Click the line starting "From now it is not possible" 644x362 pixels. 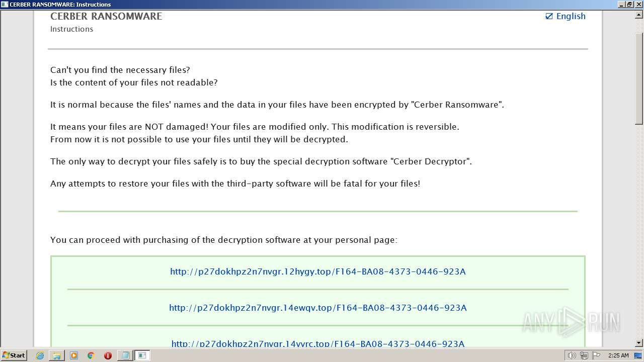point(199,139)
